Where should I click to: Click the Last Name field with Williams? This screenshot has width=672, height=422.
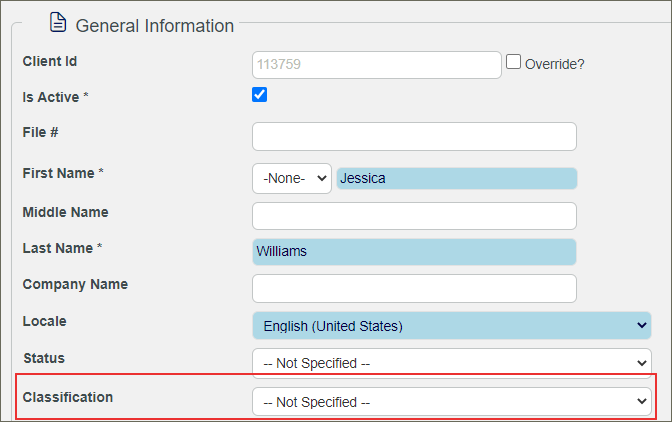[414, 252]
